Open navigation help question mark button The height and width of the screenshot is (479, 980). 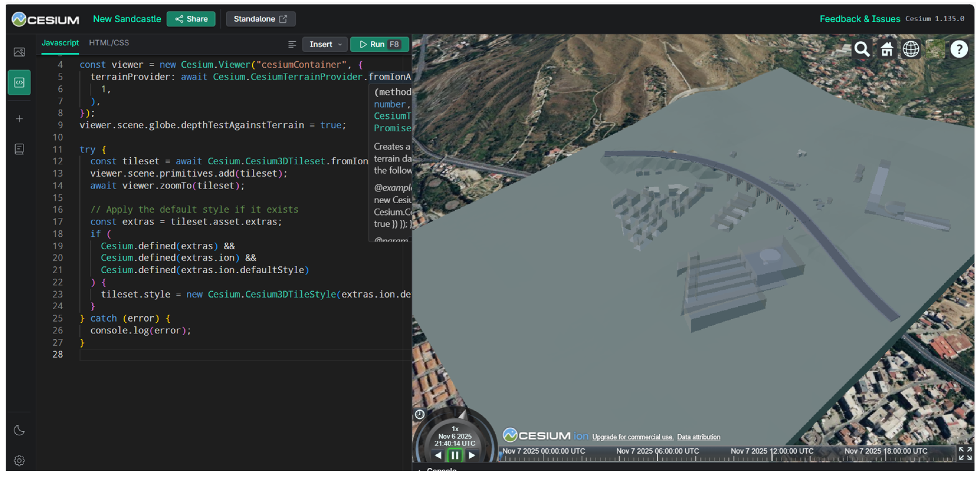point(959,49)
